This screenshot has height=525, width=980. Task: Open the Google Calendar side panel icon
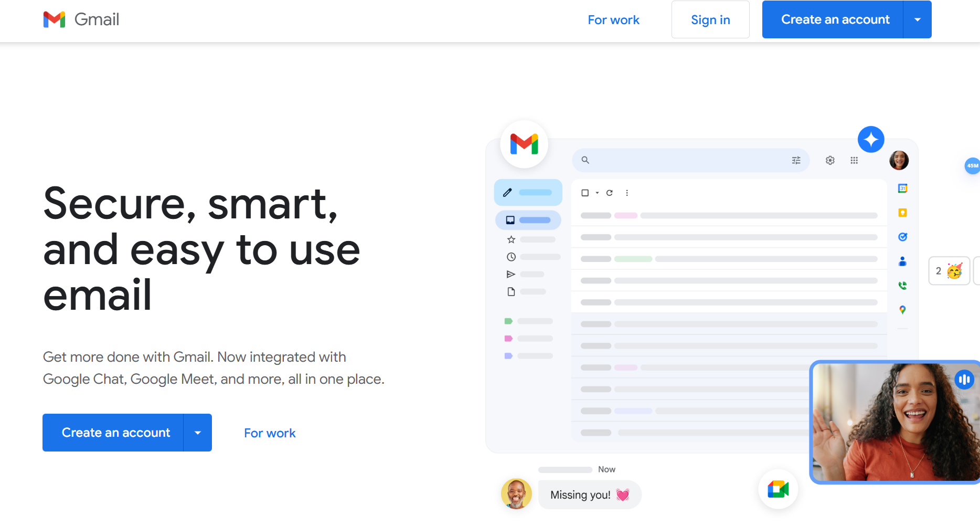click(902, 188)
